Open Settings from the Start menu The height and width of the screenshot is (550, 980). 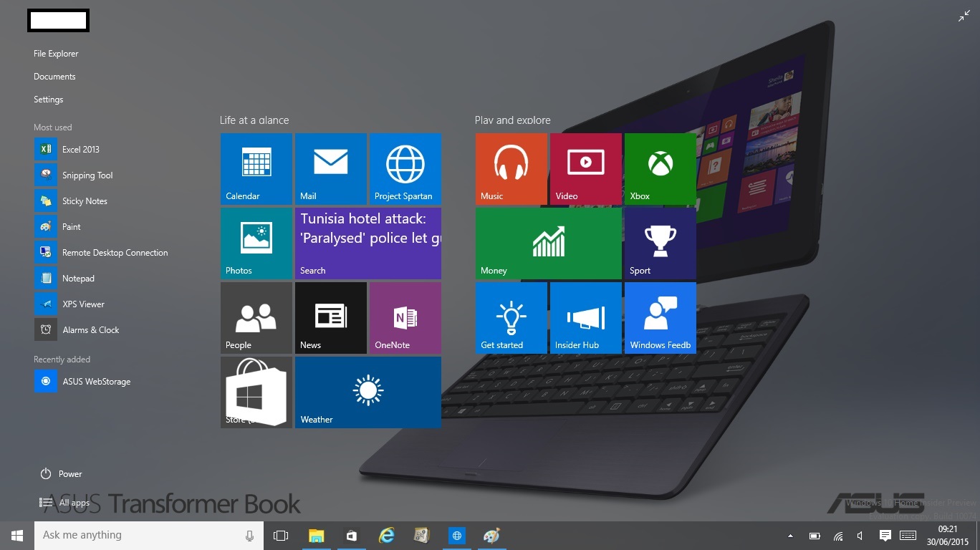tap(48, 100)
